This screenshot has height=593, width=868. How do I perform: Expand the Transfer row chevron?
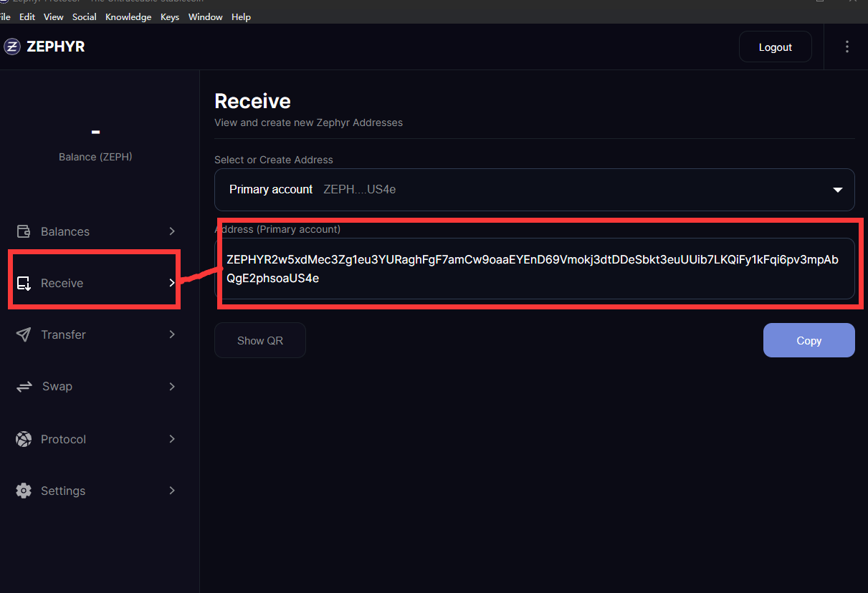pos(172,334)
